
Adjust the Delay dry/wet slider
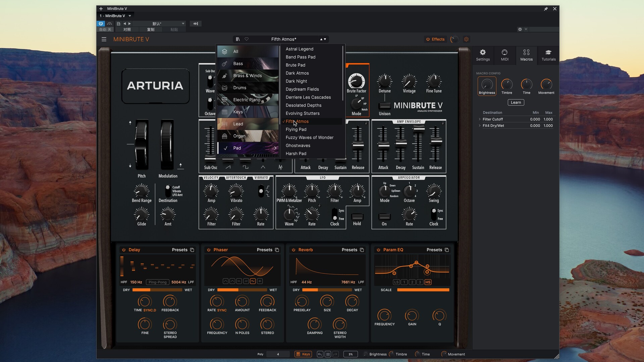[x=158, y=290]
